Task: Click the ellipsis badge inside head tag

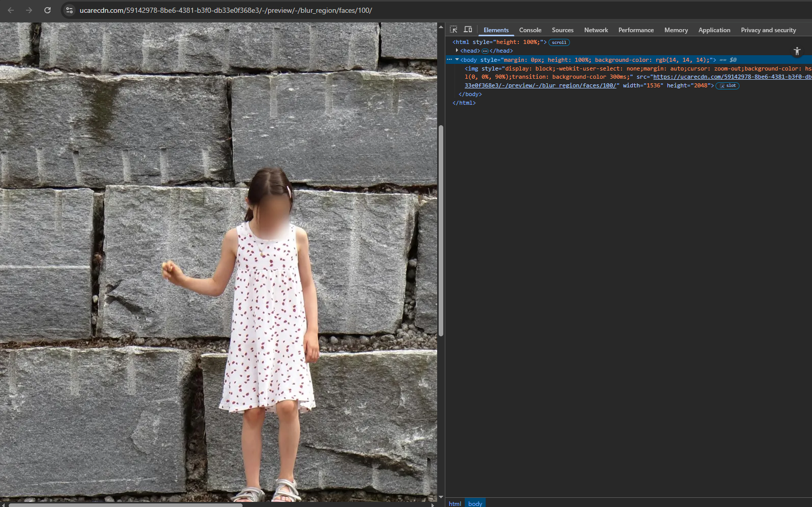Action: [485, 51]
